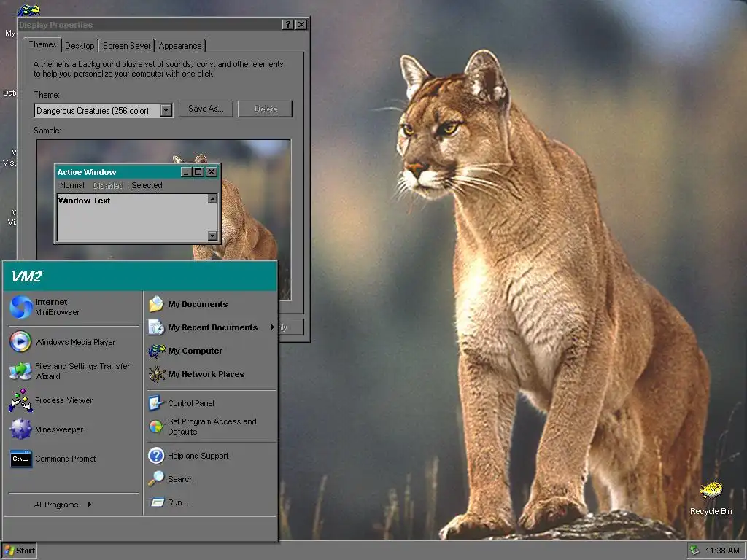This screenshot has height=560, width=747.
Task: Select Recycle Bin pufferfish desktop icon
Action: coord(711,489)
